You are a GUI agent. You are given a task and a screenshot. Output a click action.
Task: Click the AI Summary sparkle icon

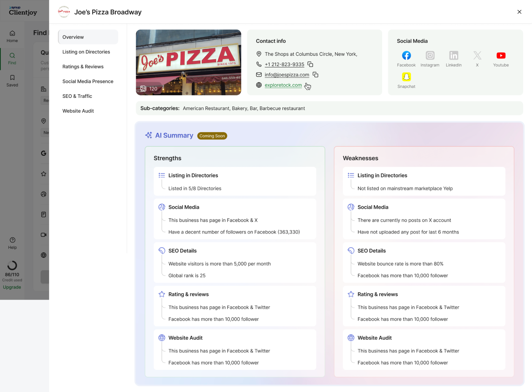pyautogui.click(x=149, y=135)
